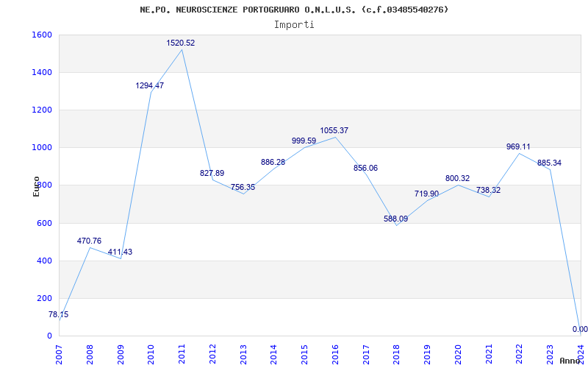This screenshot has width=588, height=368.
Task: Click the 2009 x-axis label
Action: tap(121, 355)
